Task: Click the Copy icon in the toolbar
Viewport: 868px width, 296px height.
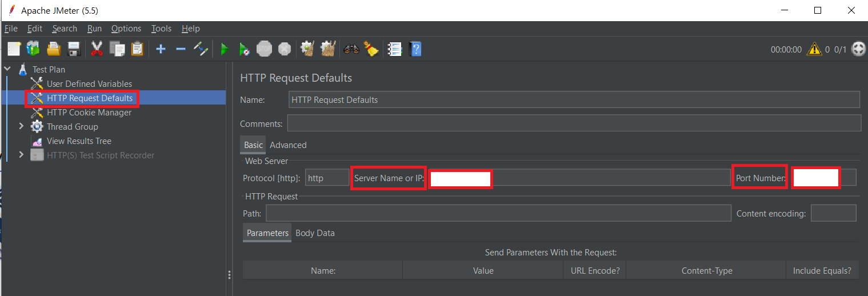Action: pyautogui.click(x=117, y=49)
